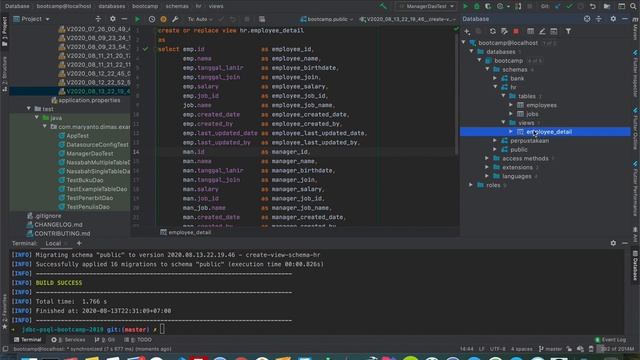The width and height of the screenshot is (640, 360).
Task: Toggle Database tool window on right edge
Action: (x=635, y=265)
